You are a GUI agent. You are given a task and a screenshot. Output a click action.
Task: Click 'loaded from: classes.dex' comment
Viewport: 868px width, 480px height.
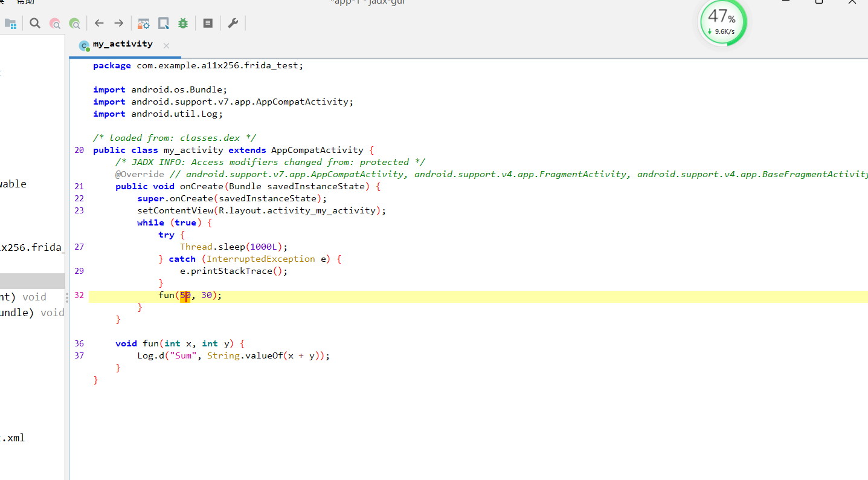[x=175, y=138]
